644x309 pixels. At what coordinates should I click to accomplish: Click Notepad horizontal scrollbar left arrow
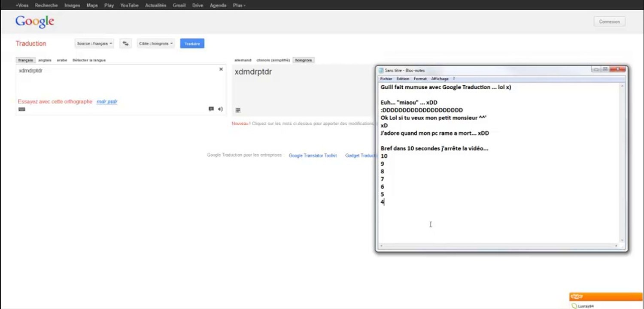tap(382, 246)
